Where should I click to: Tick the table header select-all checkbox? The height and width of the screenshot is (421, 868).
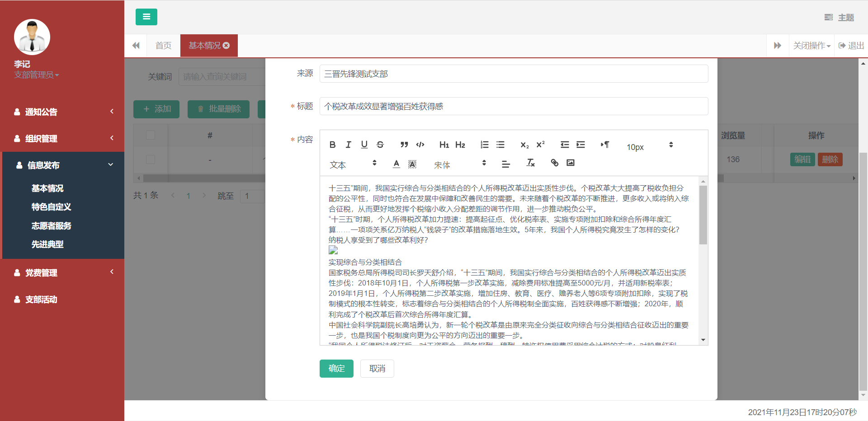tap(151, 135)
